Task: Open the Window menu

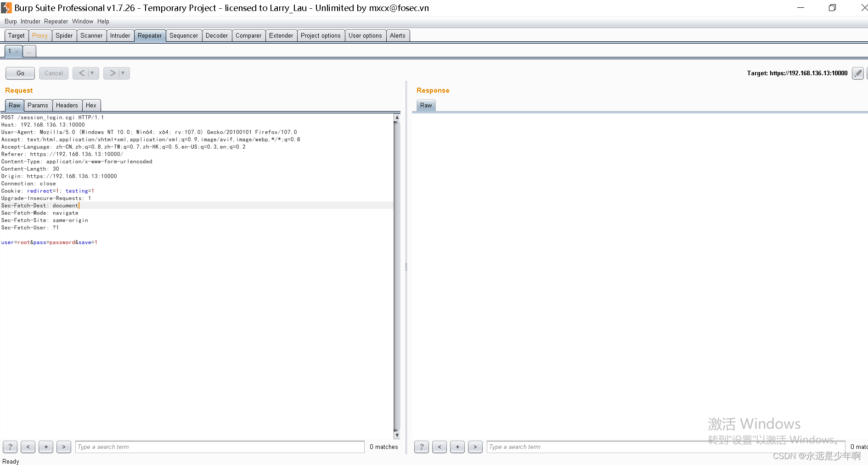Action: click(83, 21)
